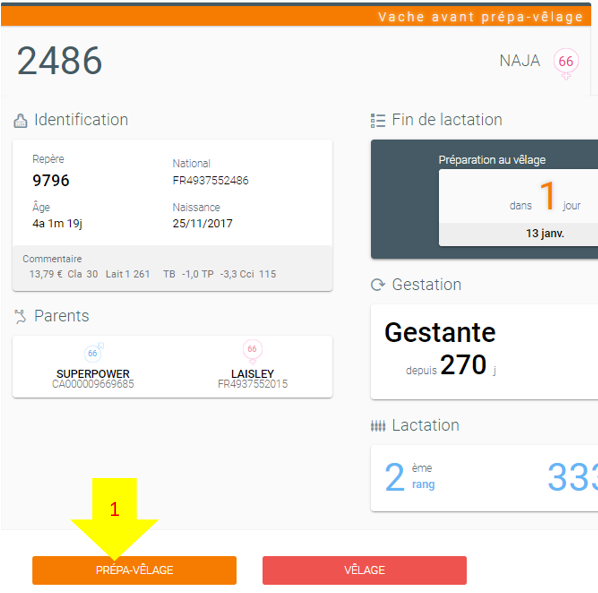Viewport: 598px width, 593px height.
Task: Open sire SUPERPOWER in Parents card
Action: pyautogui.click(x=93, y=374)
